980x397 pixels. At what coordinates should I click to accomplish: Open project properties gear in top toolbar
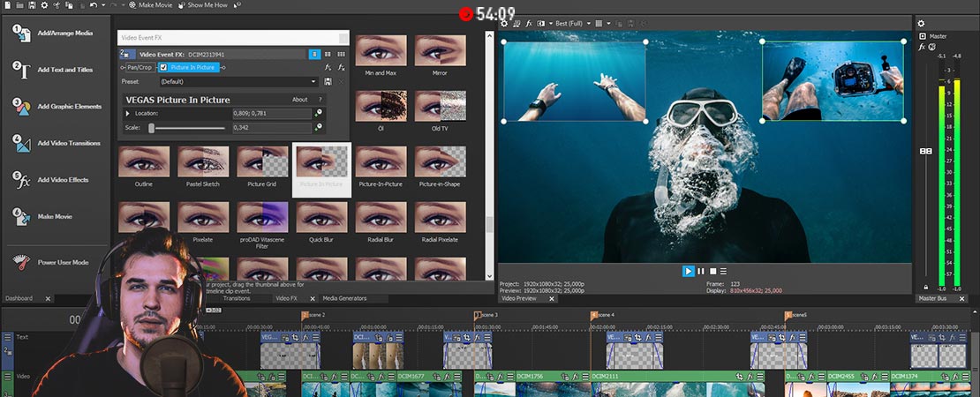(x=45, y=5)
